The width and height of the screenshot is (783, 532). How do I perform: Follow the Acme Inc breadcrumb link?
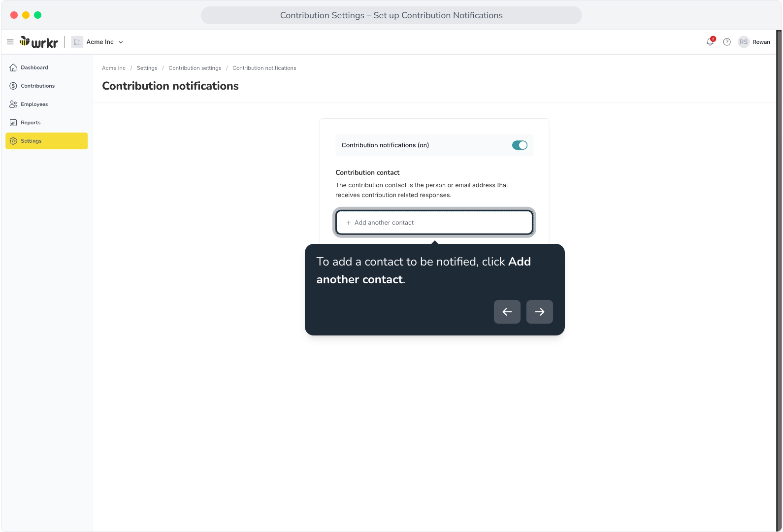114,68
